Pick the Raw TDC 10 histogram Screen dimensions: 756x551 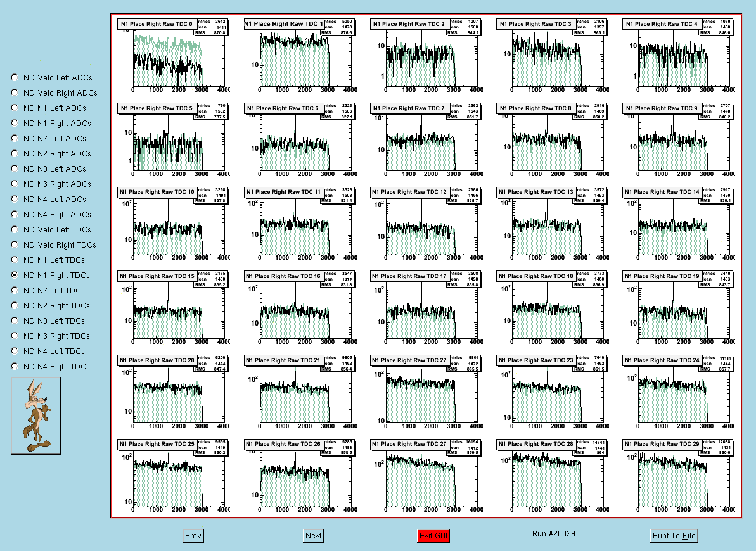coord(174,224)
